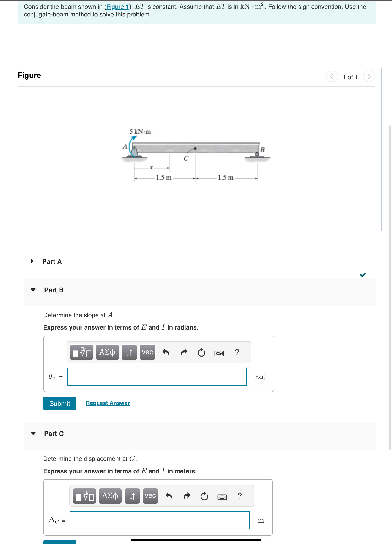Open the math templates palette in Part B toolbar
392x544 pixels.
pos(81,352)
